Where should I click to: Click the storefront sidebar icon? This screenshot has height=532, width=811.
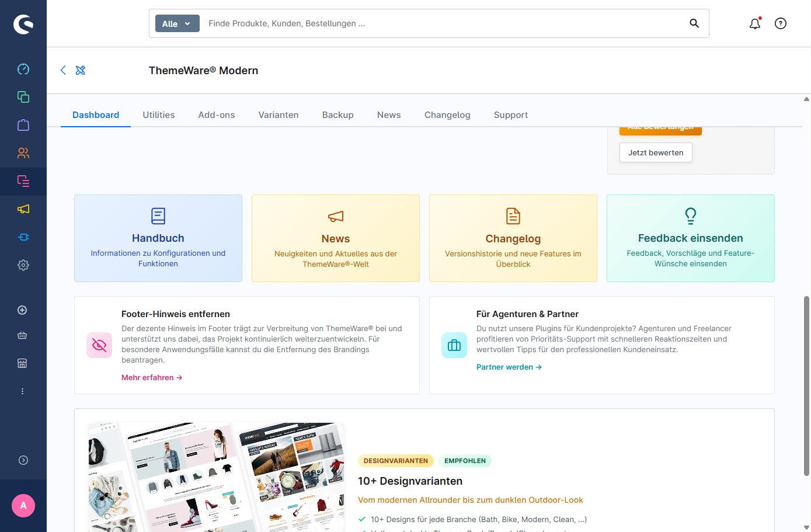(22, 363)
